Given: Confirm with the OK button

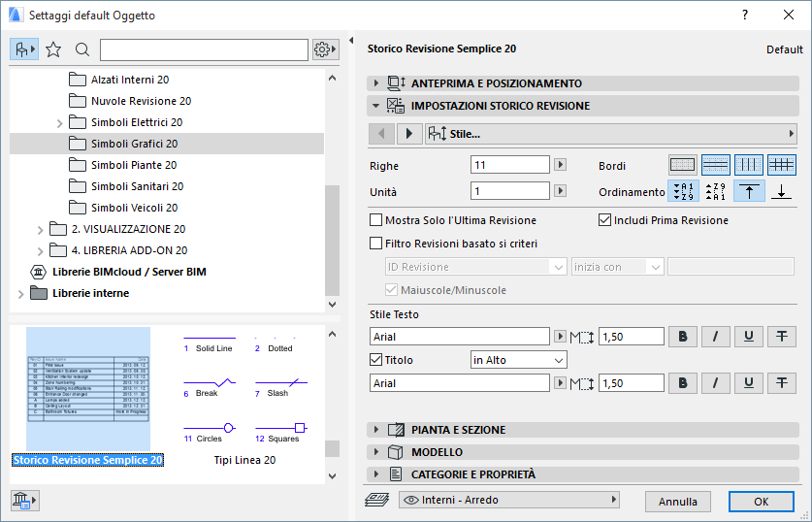Looking at the screenshot, I should click(762, 501).
